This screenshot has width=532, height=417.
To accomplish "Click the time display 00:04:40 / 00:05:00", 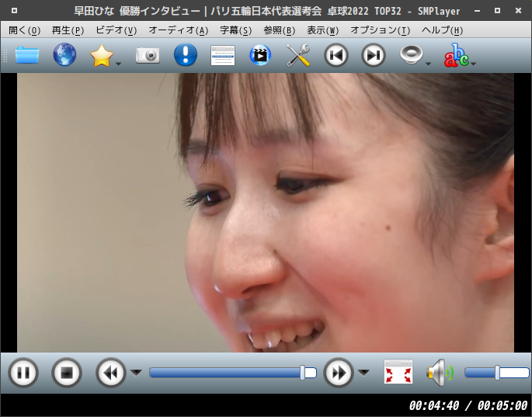I will [x=468, y=405].
